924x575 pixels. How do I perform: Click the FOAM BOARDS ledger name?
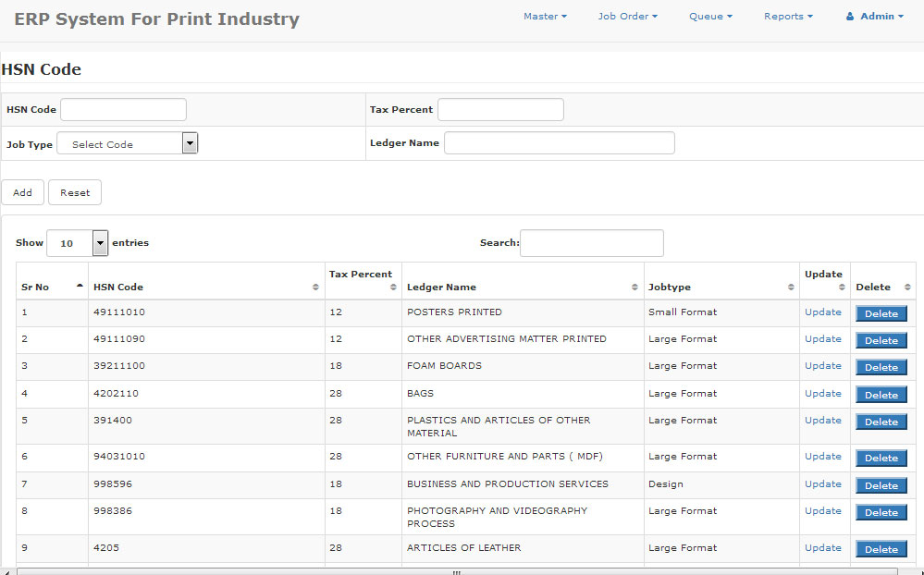click(444, 366)
